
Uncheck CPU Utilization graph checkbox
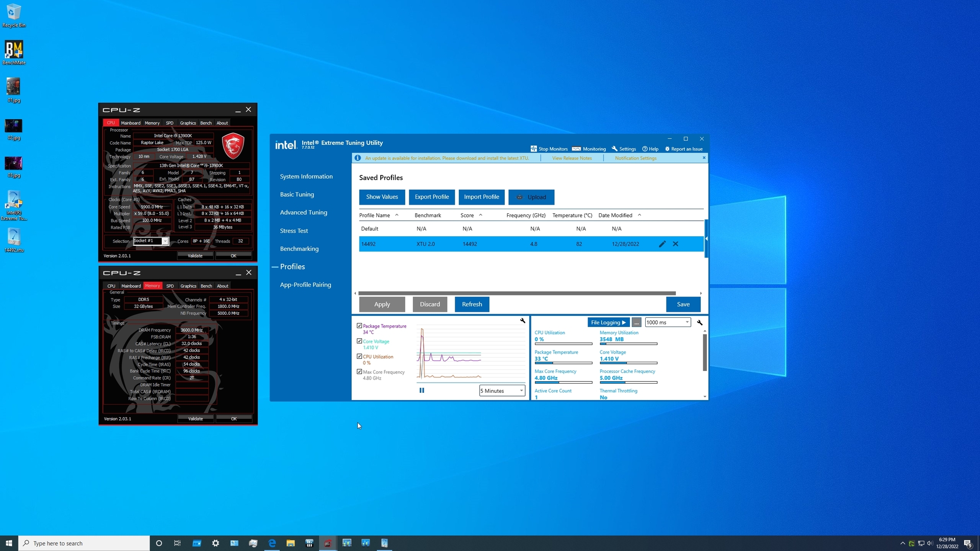[x=359, y=356]
